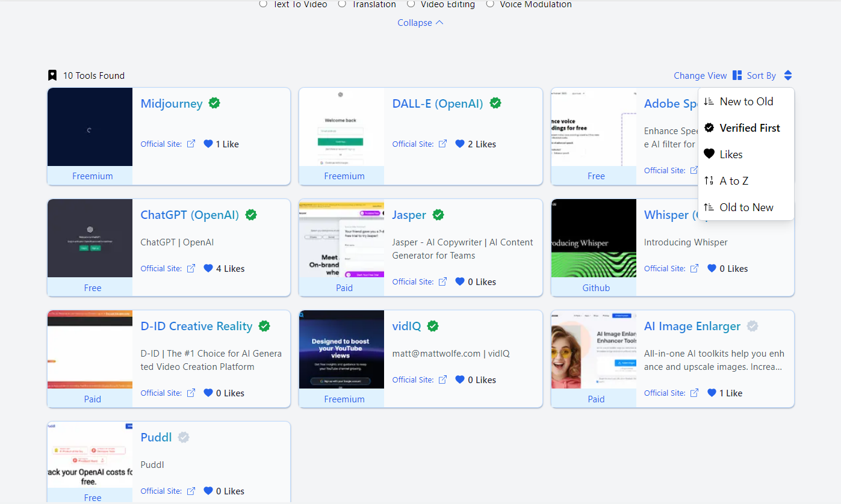841x504 pixels.
Task: Sort tools New to Old
Action: pos(746,102)
